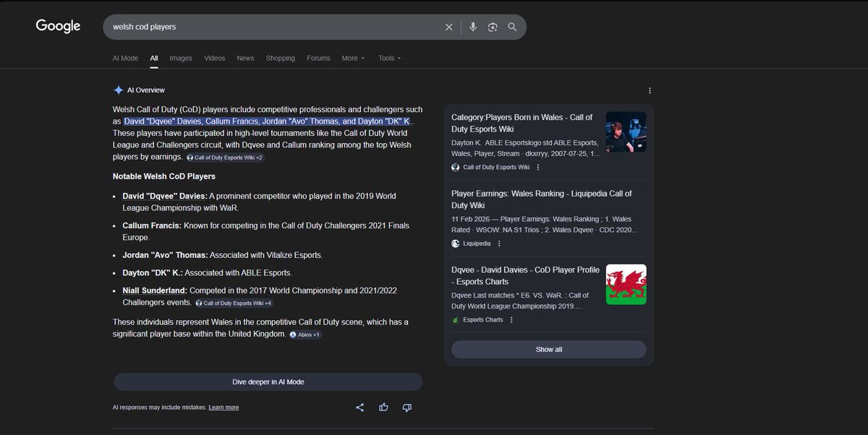
Task: Click the Esports Charts source name
Action: [483, 319]
